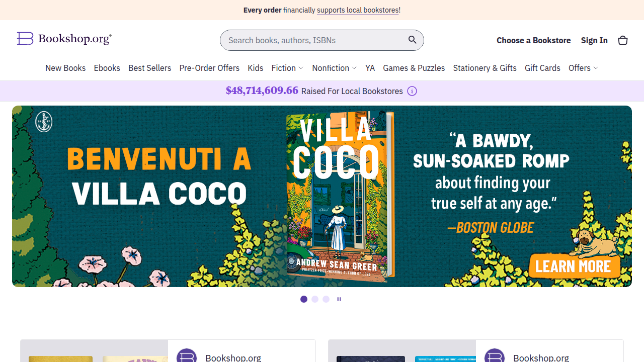Open the shopping bag cart
The width and height of the screenshot is (644, 362).
click(x=623, y=40)
